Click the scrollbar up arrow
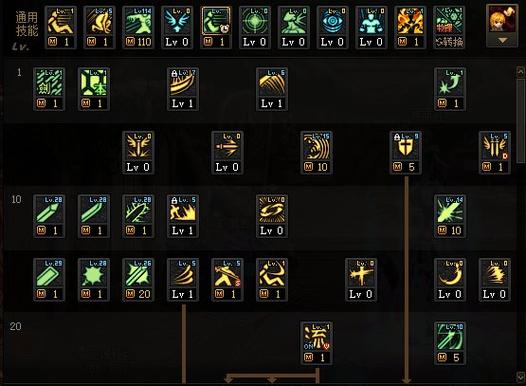 tap(521, 71)
